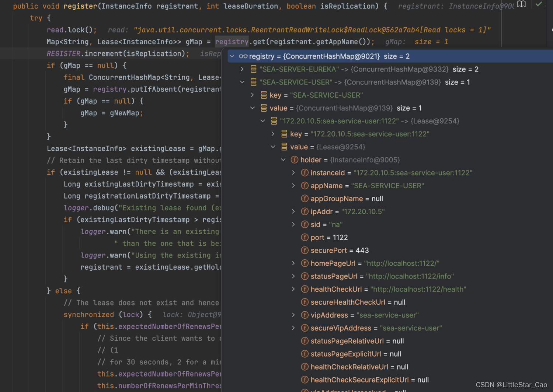Expand the healthCheckUrl field

click(293, 289)
